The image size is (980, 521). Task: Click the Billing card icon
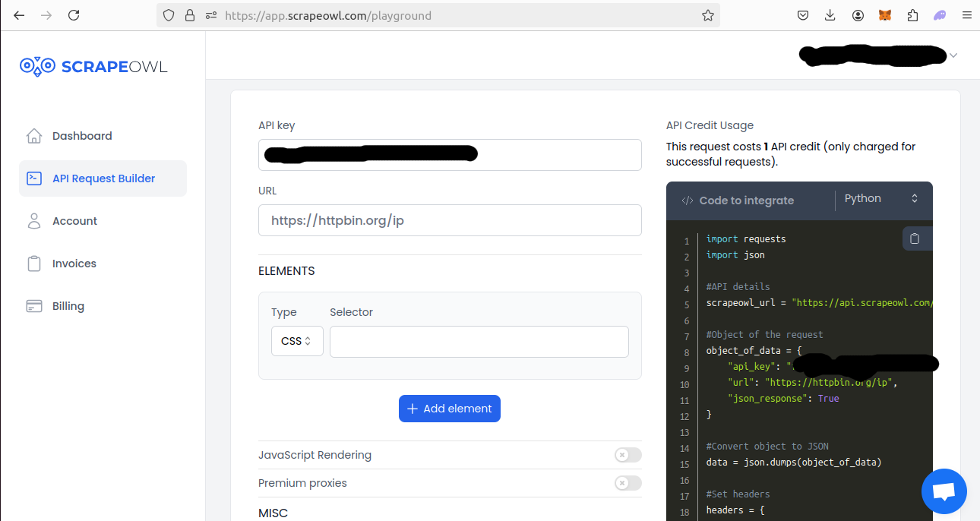33,306
